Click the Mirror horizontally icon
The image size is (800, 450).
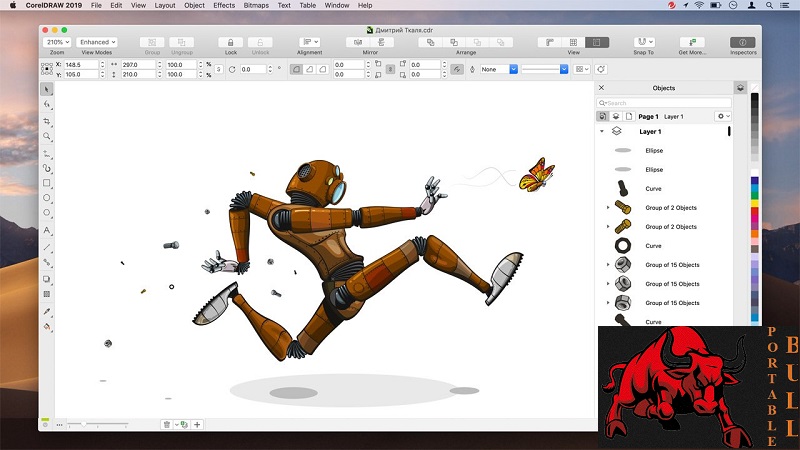click(358, 42)
